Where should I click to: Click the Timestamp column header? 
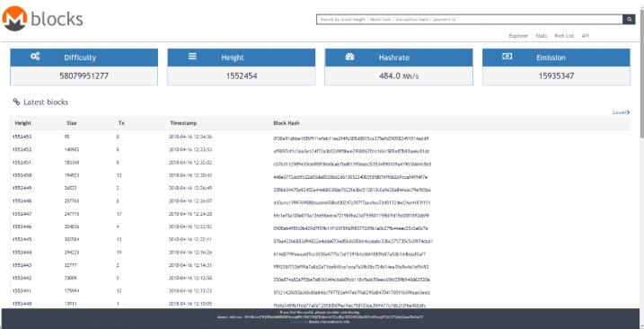click(183, 123)
